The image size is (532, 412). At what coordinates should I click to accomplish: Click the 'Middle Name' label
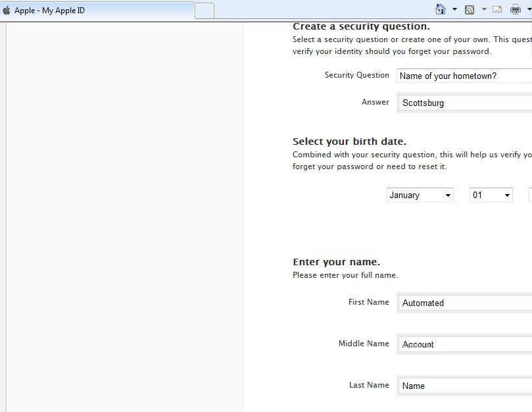364,344
